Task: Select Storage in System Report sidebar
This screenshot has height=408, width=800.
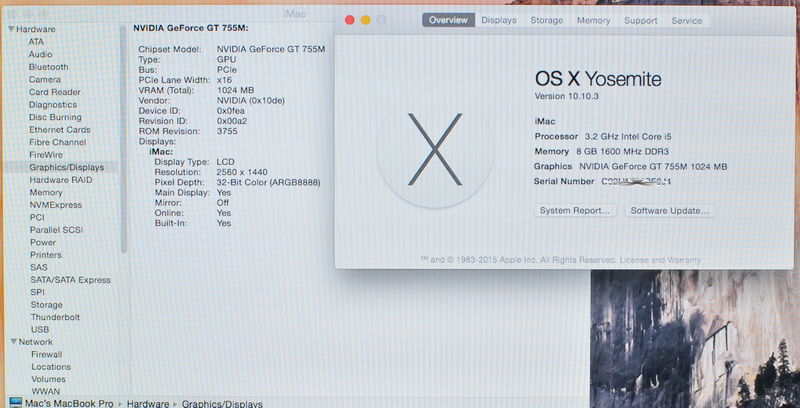Action: (x=46, y=304)
